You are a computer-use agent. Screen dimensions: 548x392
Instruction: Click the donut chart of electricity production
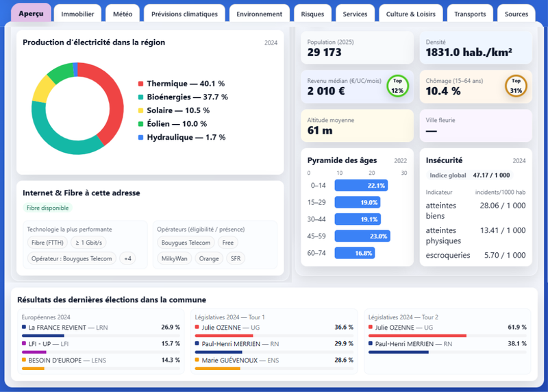pos(77,108)
